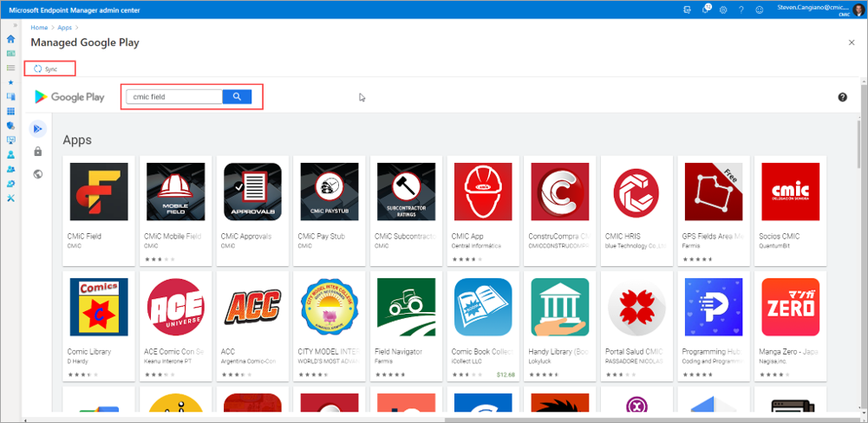The image size is (868, 423).
Task: Select the Play Store search apps icon
Action: [x=37, y=128]
